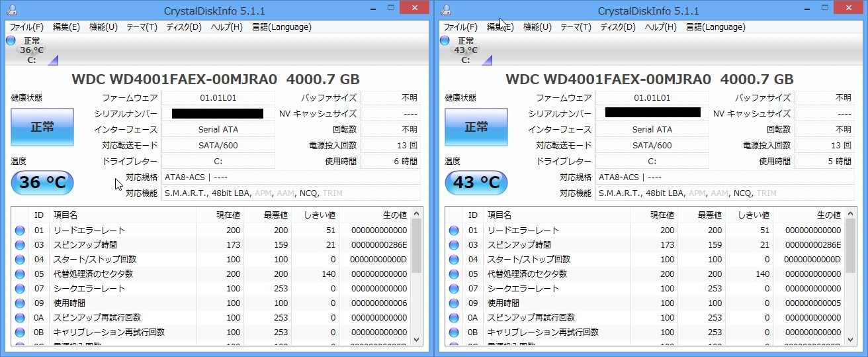The height and width of the screenshot is (357, 868).
Task: Open テーマ(T) menu in right window
Action: coord(575,27)
